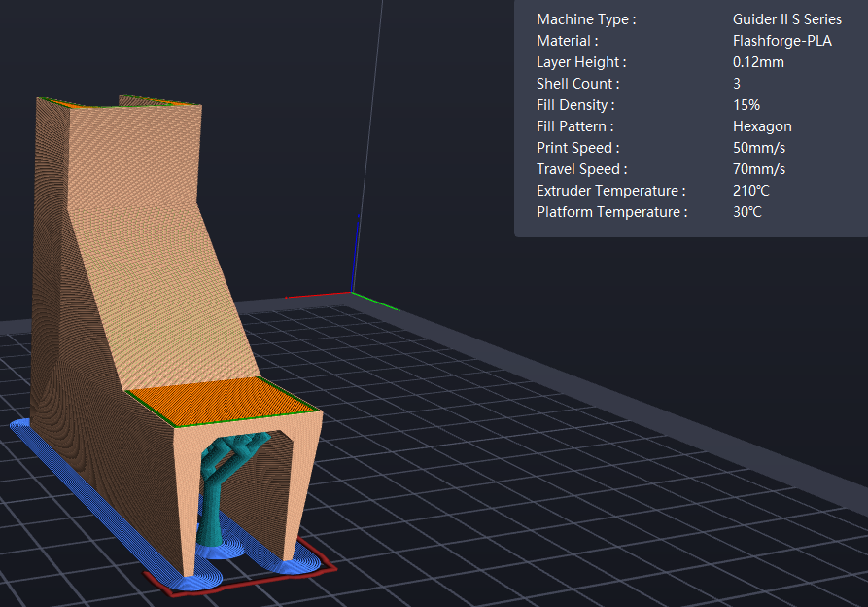Viewport: 868px width, 607px height.
Task: Click the Hexagon fill pattern value
Action: coord(762,126)
